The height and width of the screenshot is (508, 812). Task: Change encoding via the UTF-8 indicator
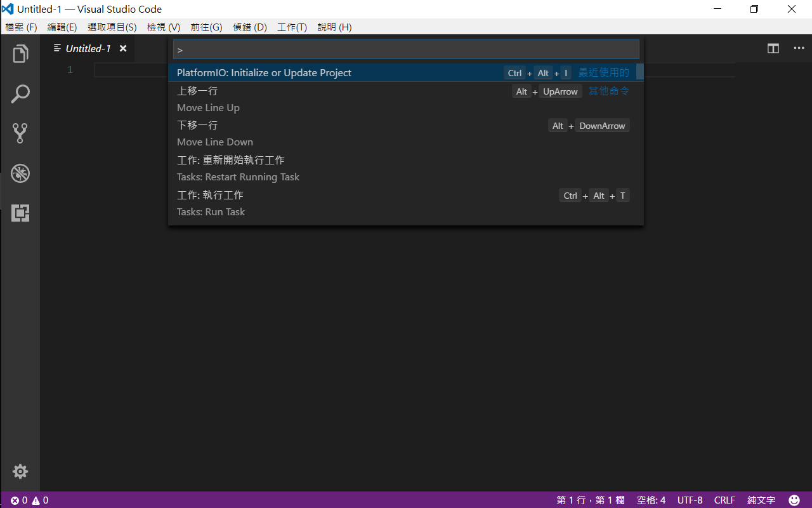[690, 500]
